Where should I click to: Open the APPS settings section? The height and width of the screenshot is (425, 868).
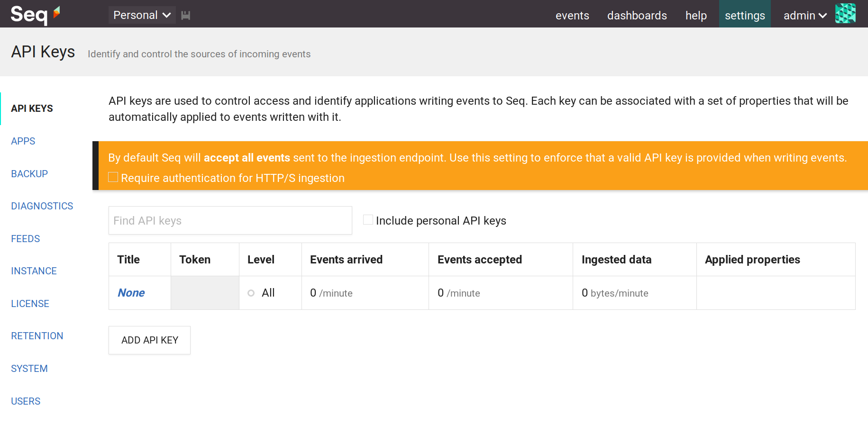23,141
